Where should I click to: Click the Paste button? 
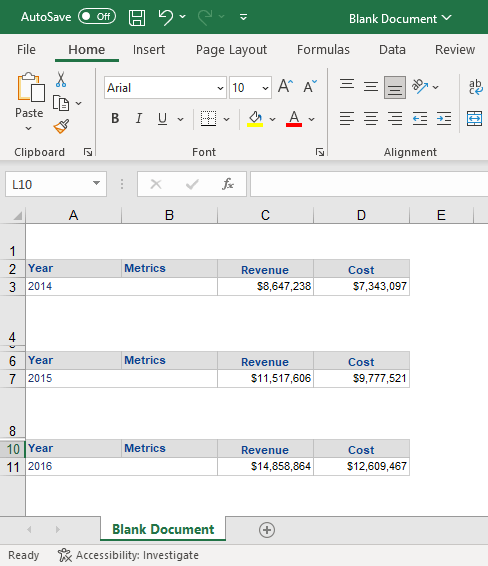29,101
